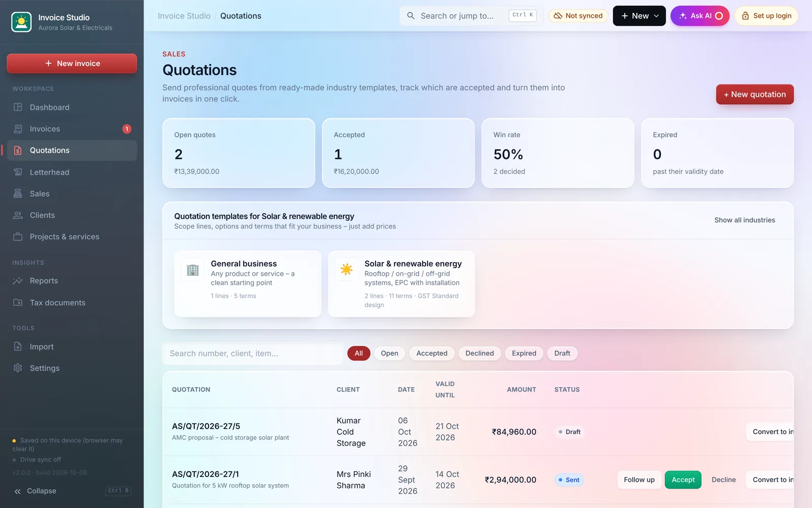The image size is (812, 508).
Task: Click the Invoice Studio breadcrumb link
Action: pyautogui.click(x=184, y=16)
